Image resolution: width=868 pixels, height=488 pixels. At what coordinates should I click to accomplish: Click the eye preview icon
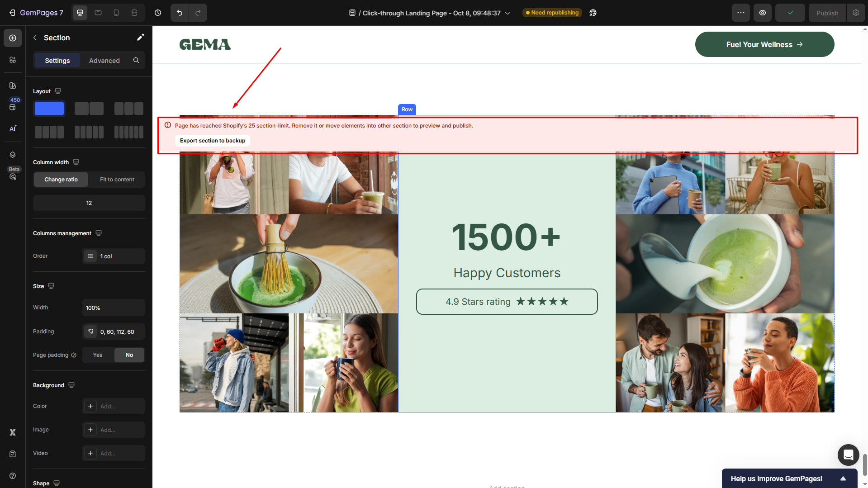pos(763,13)
